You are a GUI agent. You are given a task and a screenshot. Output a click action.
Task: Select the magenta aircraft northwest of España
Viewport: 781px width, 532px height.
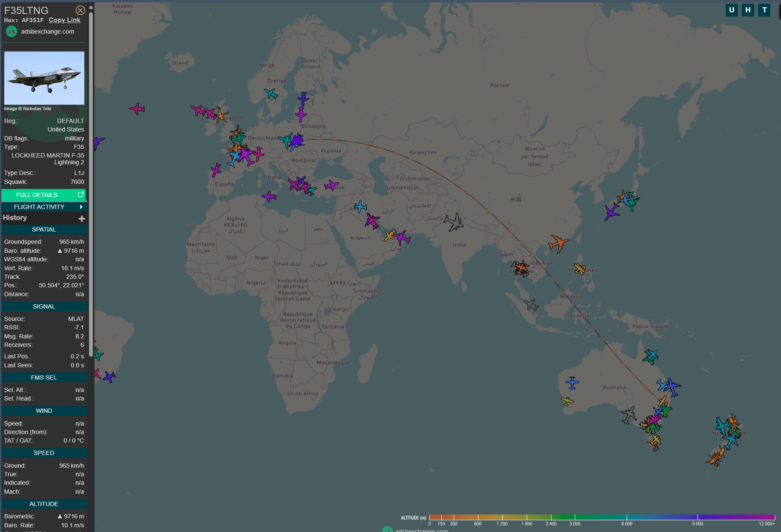point(216,170)
